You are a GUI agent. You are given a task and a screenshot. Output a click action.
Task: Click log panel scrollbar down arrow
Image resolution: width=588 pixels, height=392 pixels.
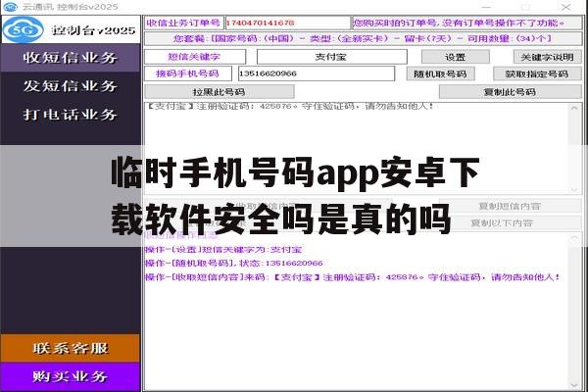574,385
